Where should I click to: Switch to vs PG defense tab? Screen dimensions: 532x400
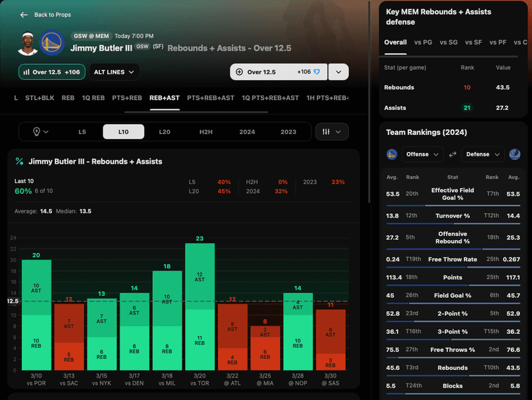423,42
